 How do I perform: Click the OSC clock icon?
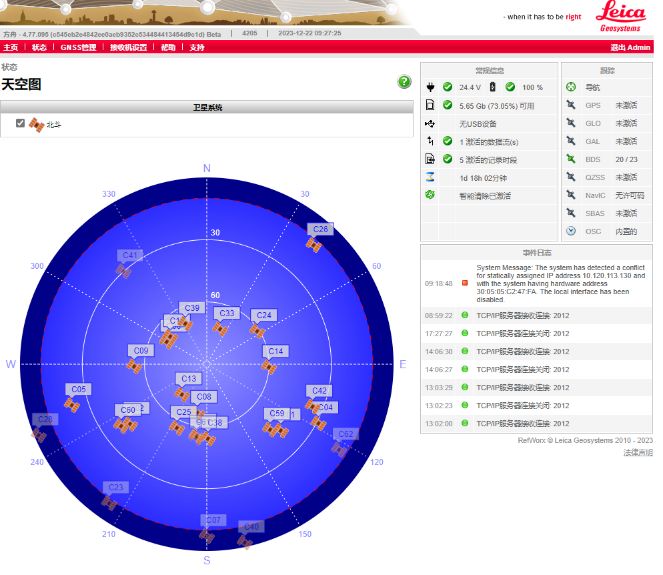pos(571,231)
